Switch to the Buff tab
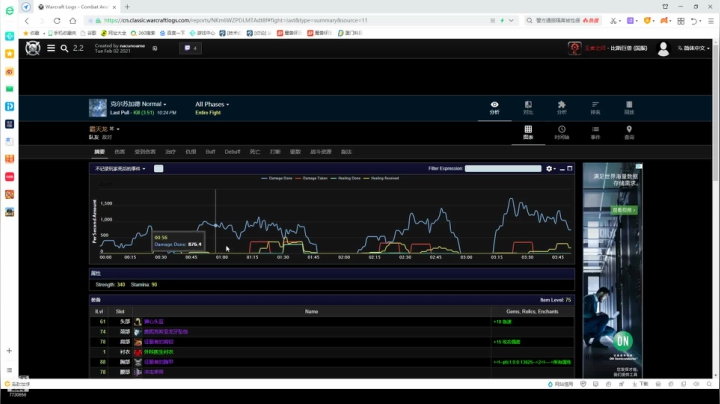This screenshot has width=720, height=404. pos(210,152)
